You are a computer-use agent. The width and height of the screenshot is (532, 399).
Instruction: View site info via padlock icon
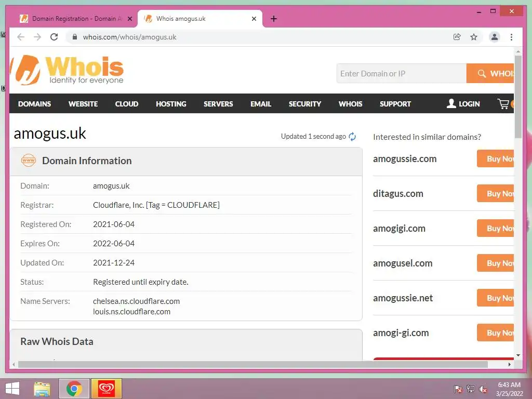[75, 37]
